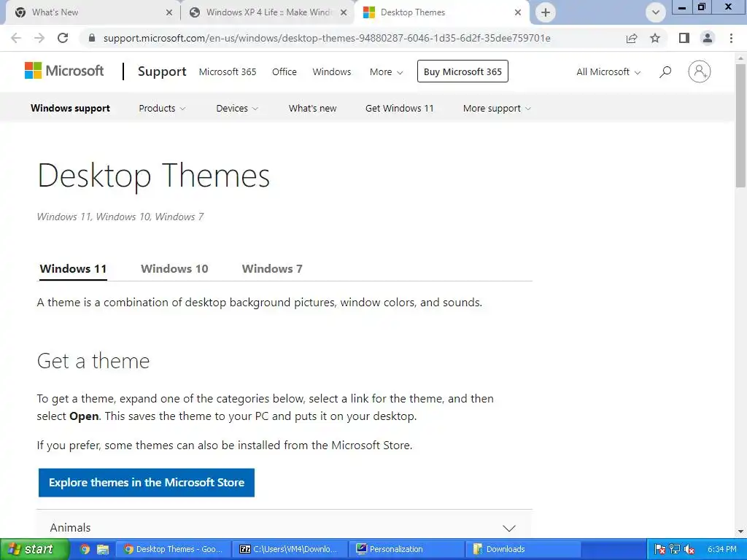This screenshot has height=560, width=747.
Task: Click the network tray icon
Action: (x=674, y=549)
